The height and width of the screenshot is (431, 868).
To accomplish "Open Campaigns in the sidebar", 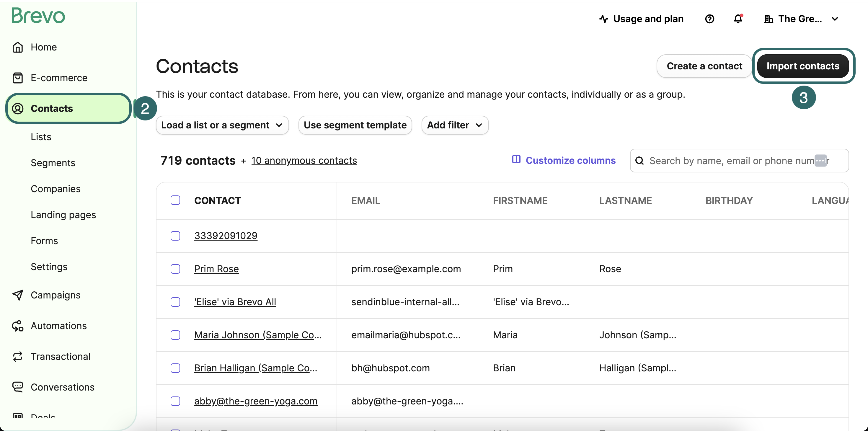I will pyautogui.click(x=56, y=295).
